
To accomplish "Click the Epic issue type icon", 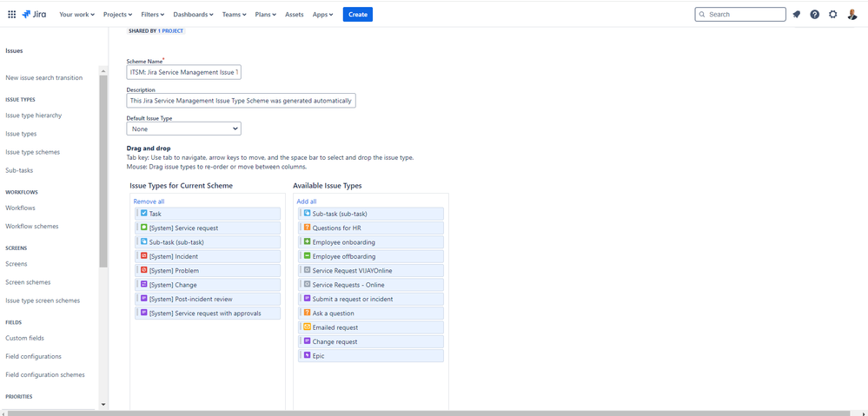I will tap(307, 355).
